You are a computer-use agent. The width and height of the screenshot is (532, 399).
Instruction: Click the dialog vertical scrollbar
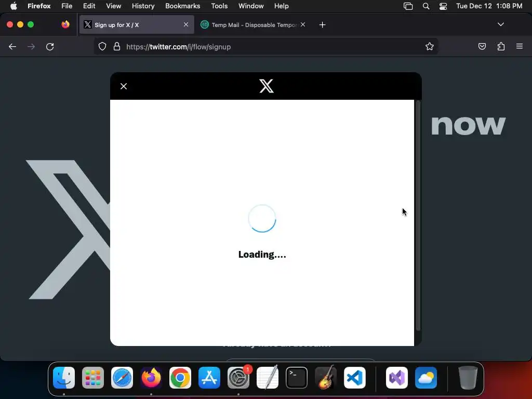pyautogui.click(x=418, y=215)
